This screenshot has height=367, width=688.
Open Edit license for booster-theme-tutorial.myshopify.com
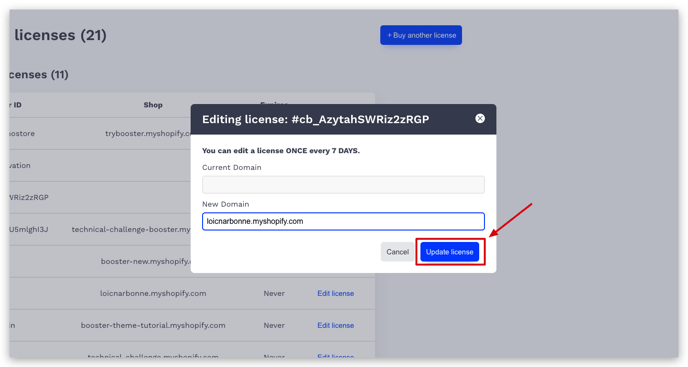click(336, 325)
